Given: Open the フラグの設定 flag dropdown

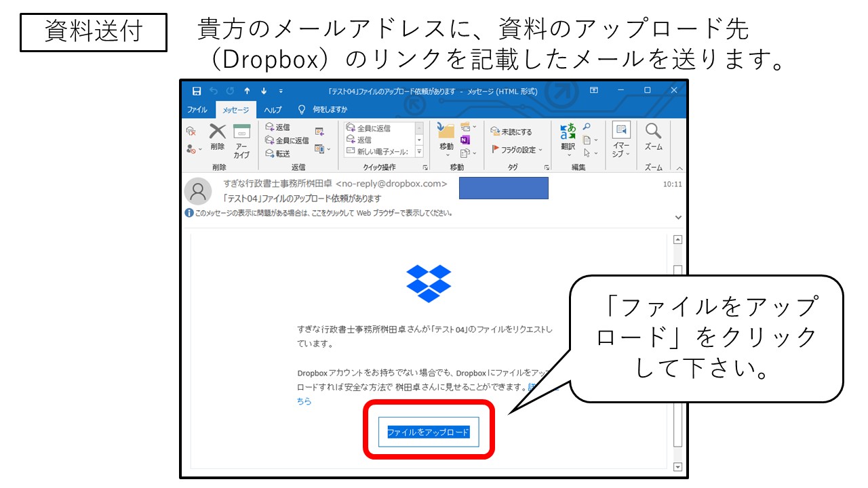Looking at the screenshot, I should point(517,149).
